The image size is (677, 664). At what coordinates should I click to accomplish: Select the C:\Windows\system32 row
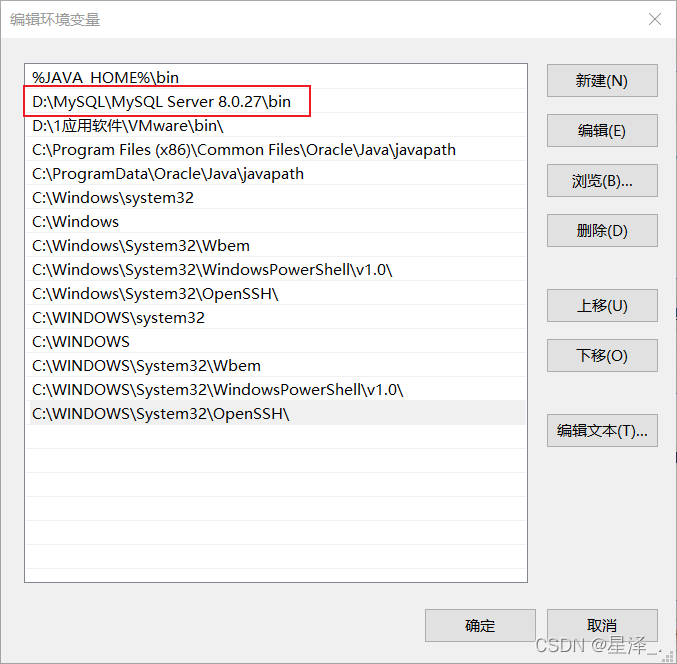click(276, 197)
